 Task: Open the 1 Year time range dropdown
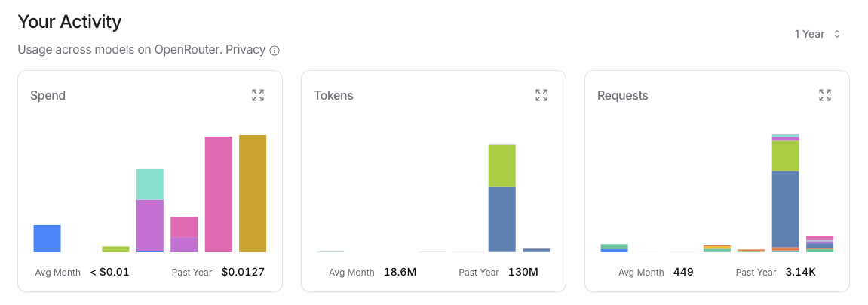pos(817,34)
